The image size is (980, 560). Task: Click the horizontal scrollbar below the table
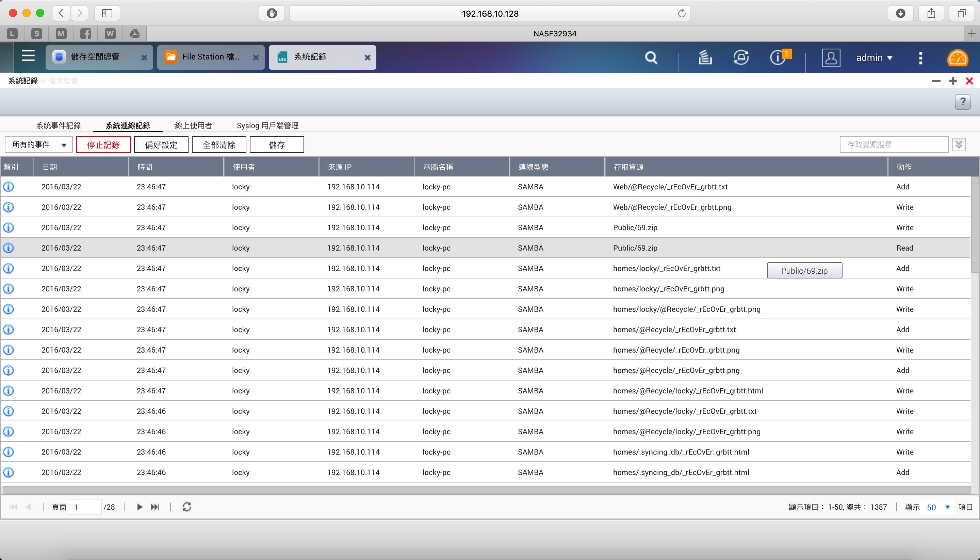click(x=487, y=490)
